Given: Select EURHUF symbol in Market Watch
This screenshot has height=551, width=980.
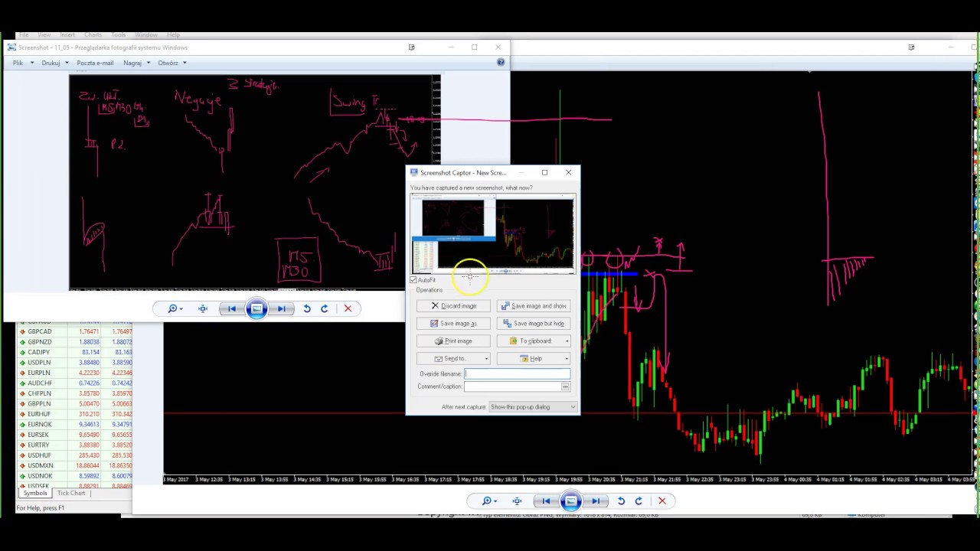Looking at the screenshot, I should pos(75,415).
